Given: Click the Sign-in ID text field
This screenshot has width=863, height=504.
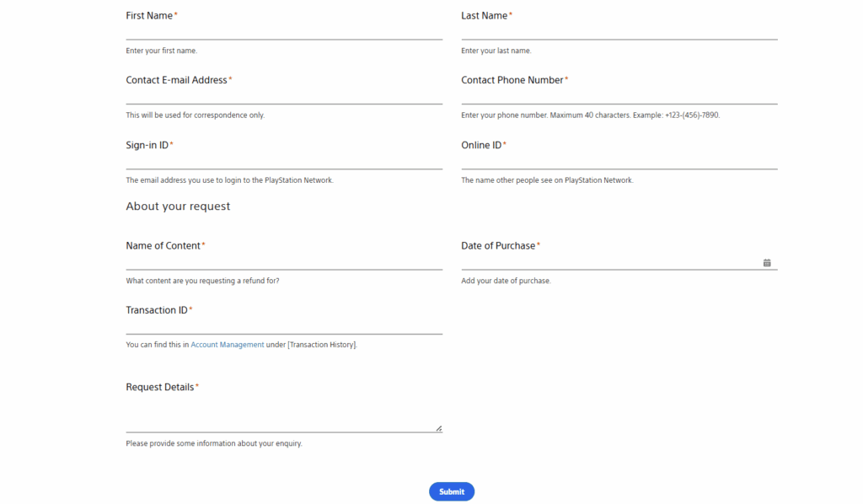Looking at the screenshot, I should pyautogui.click(x=284, y=161).
